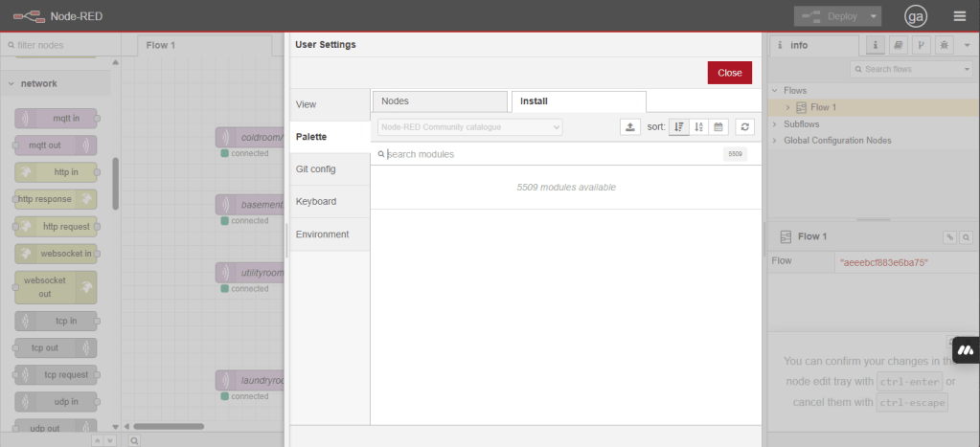Focus the search modules input field

tap(550, 154)
